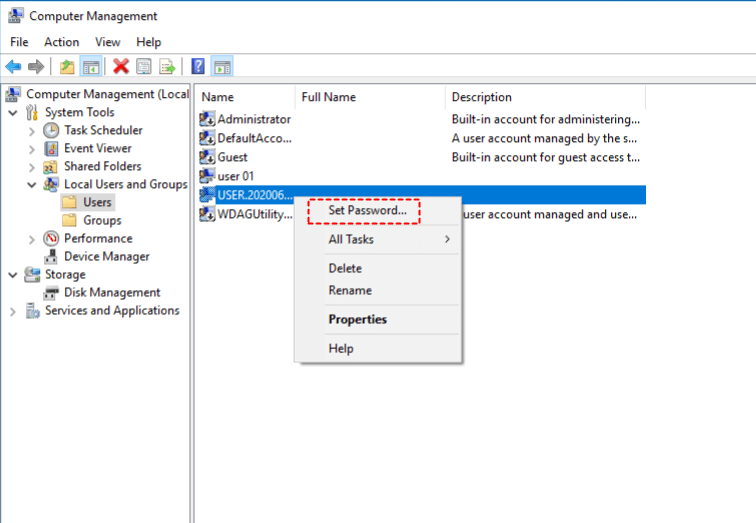The height and width of the screenshot is (523, 756).
Task: Select the USER.202006... account row
Action: tap(422, 195)
